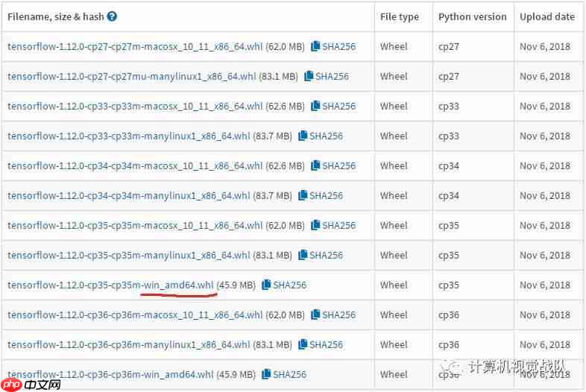The height and width of the screenshot is (392, 586).
Task: Click 'Nov 6, 2018' date in cp27m macosx row
Action: pyautogui.click(x=545, y=47)
